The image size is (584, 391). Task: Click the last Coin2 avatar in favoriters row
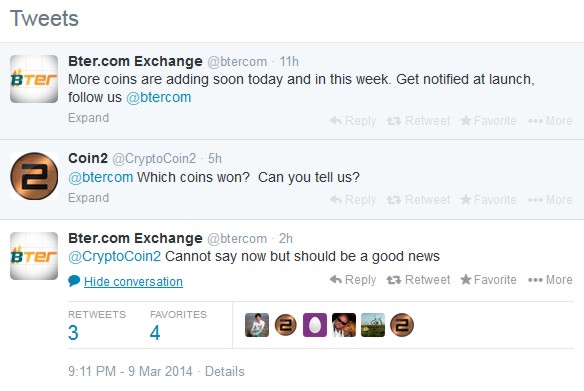[x=402, y=325]
